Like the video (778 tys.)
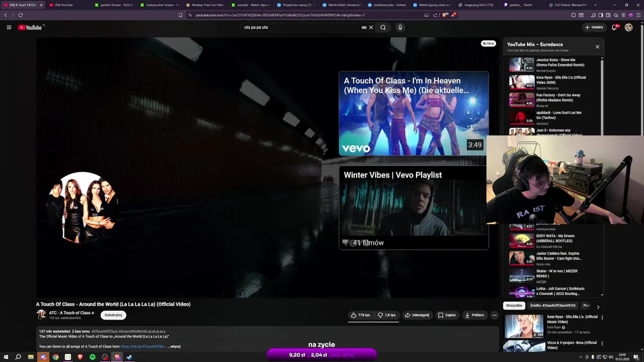The width and height of the screenshot is (644, 362). coord(361,315)
